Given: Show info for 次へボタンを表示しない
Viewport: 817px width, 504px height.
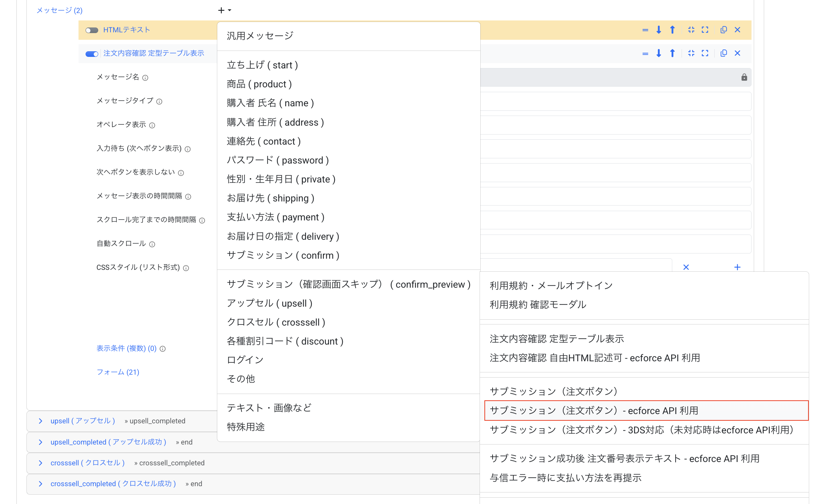Looking at the screenshot, I should click(181, 173).
